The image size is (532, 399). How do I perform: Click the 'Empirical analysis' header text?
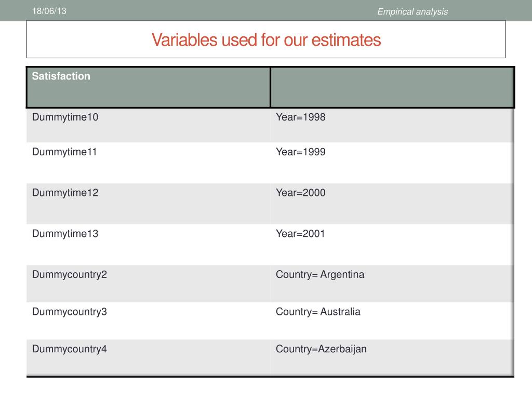[x=412, y=11]
